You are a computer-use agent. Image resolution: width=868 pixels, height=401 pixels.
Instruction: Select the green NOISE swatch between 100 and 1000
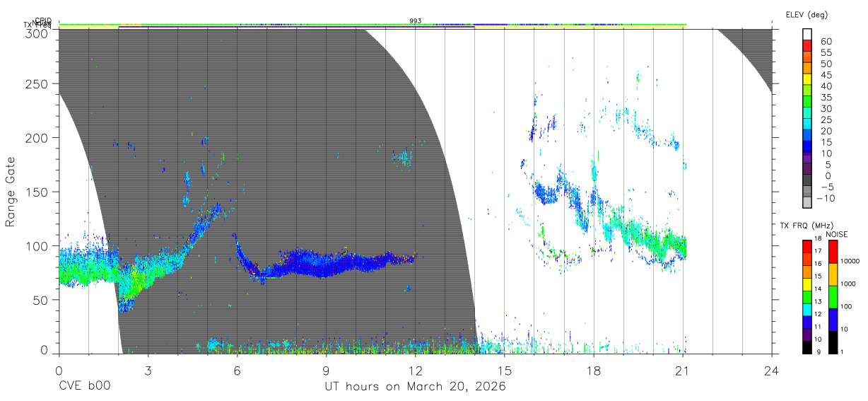coord(832,296)
